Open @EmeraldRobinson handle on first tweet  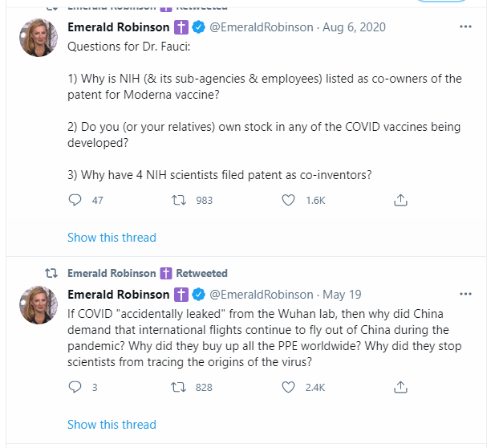[x=262, y=27]
